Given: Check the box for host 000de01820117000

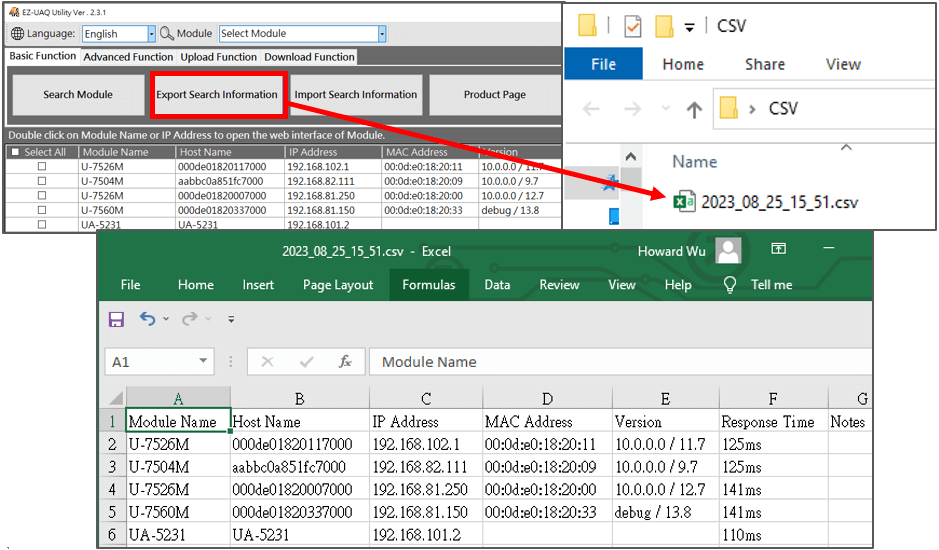Looking at the screenshot, I should (42, 166).
